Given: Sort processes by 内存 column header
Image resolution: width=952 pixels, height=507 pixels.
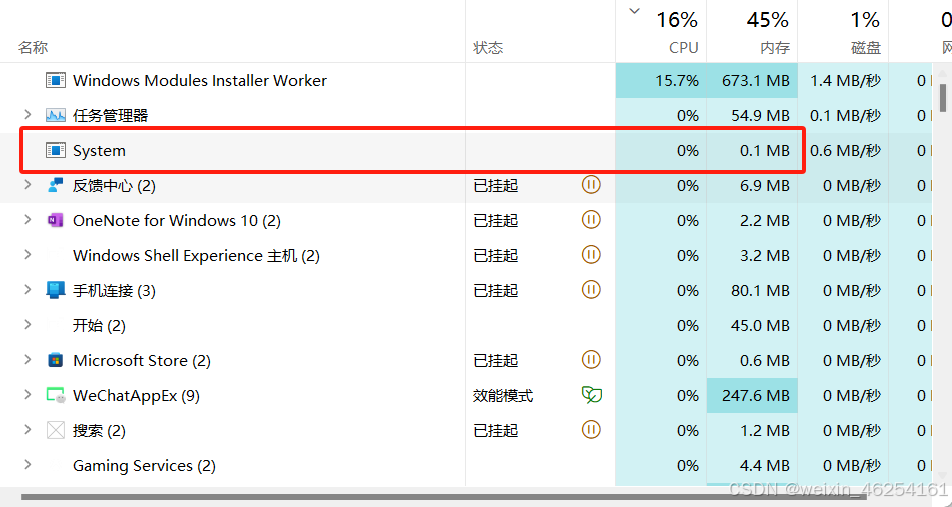Looking at the screenshot, I should coord(775,47).
